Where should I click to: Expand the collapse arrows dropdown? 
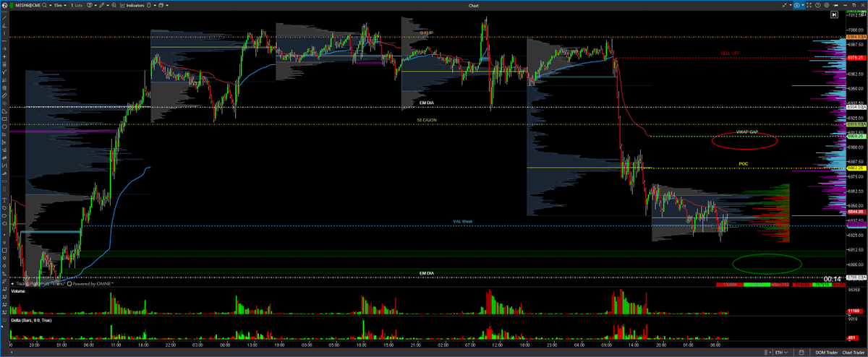pyautogui.click(x=791, y=5)
